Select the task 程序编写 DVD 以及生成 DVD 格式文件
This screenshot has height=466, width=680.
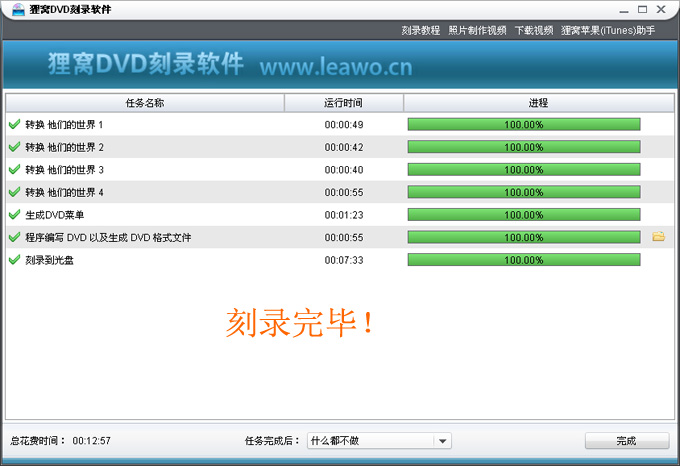[x=108, y=238]
